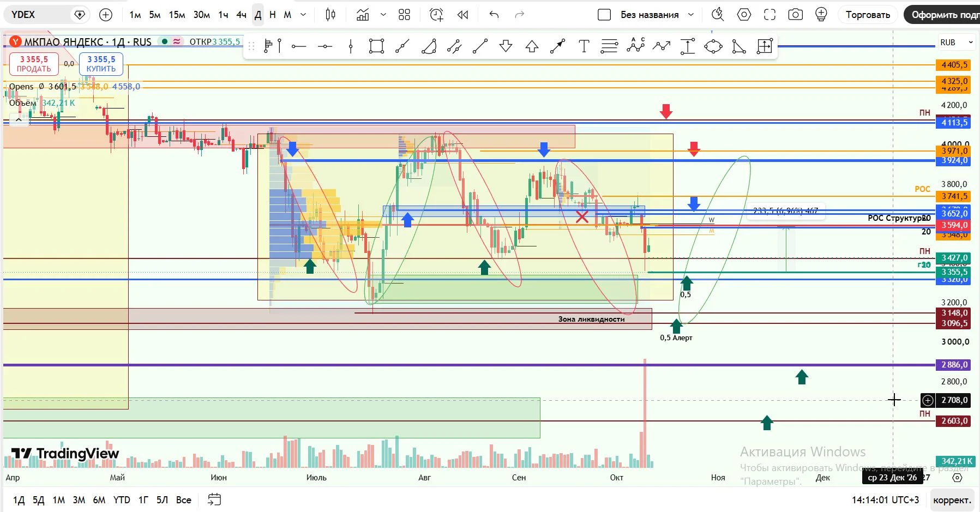
Task: Take a chart snapshot with camera icon
Action: [796, 15]
